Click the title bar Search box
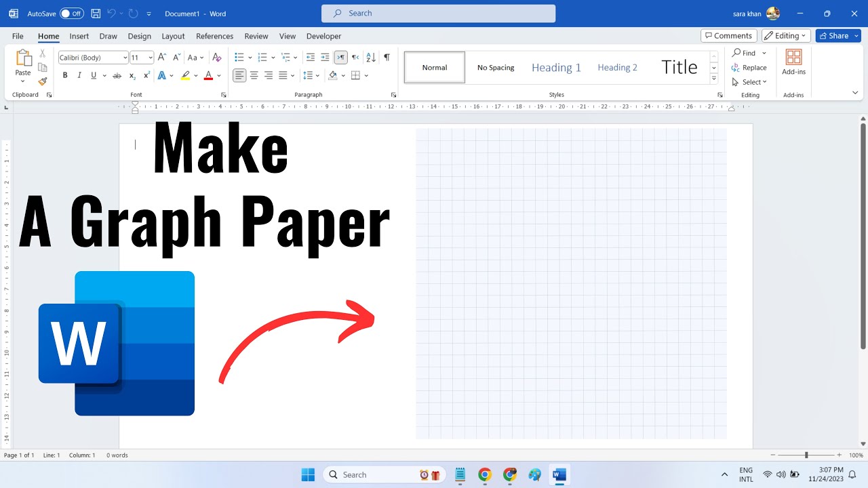868x488 pixels. tap(438, 13)
